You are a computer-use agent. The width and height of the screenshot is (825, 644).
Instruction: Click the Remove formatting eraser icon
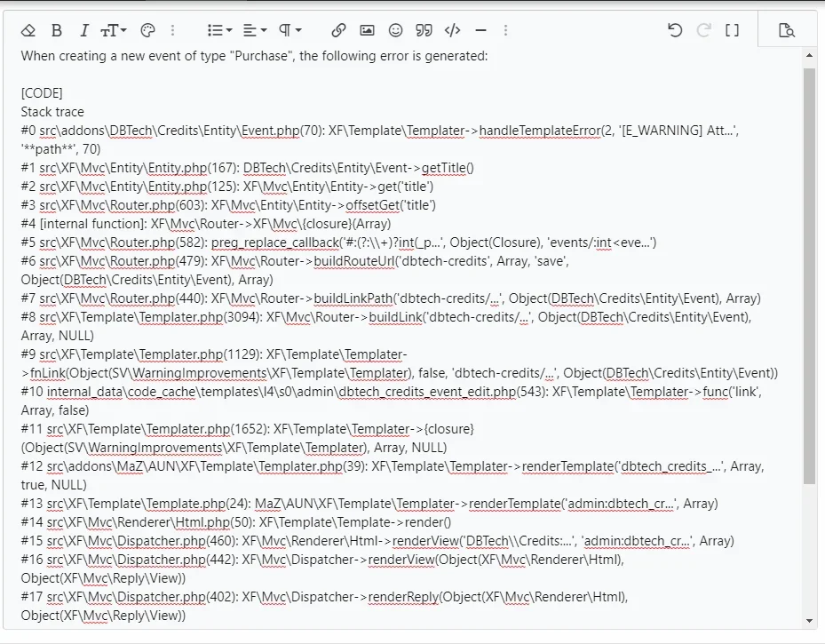pyautogui.click(x=28, y=30)
